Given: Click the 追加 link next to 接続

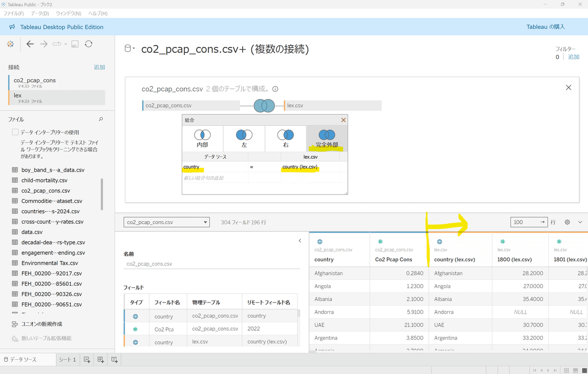Looking at the screenshot, I should tap(99, 67).
